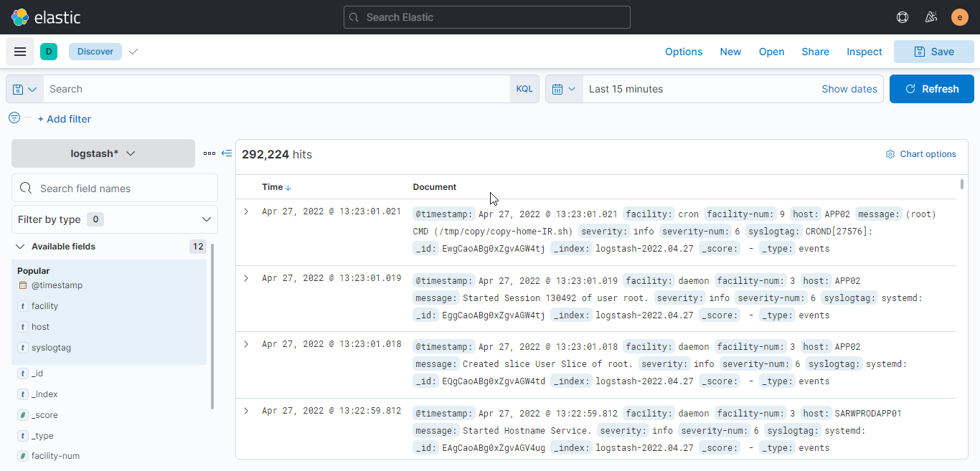This screenshot has width=980, height=471.
Task: Collapse the field sidebar arrow icon
Action: [227, 153]
